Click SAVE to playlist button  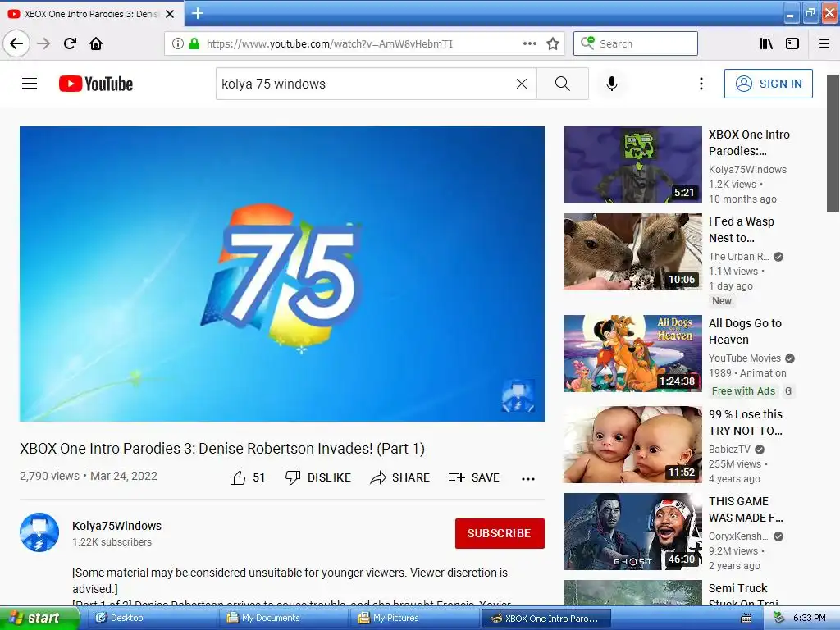pos(474,477)
